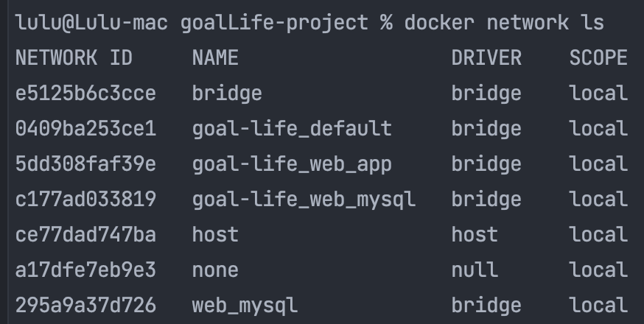The width and height of the screenshot is (644, 324).
Task: Click the goalLife-project directory in the prompt
Action: (274, 22)
